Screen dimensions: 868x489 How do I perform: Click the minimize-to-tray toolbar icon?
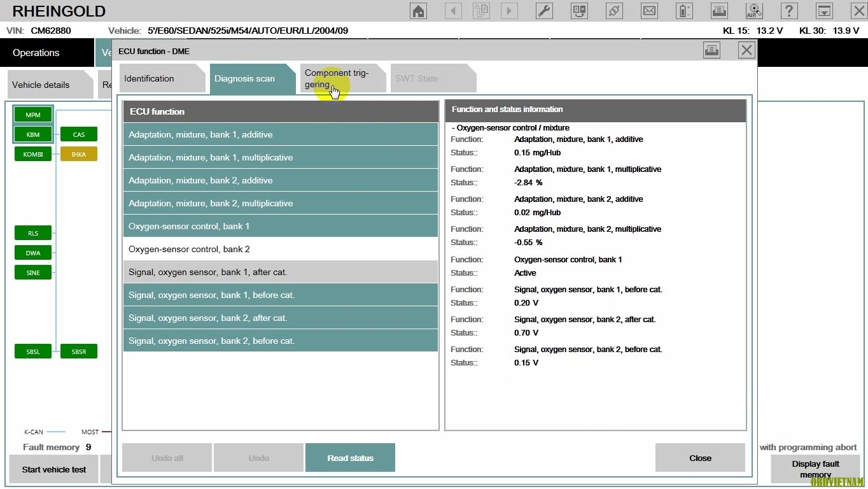(x=824, y=11)
